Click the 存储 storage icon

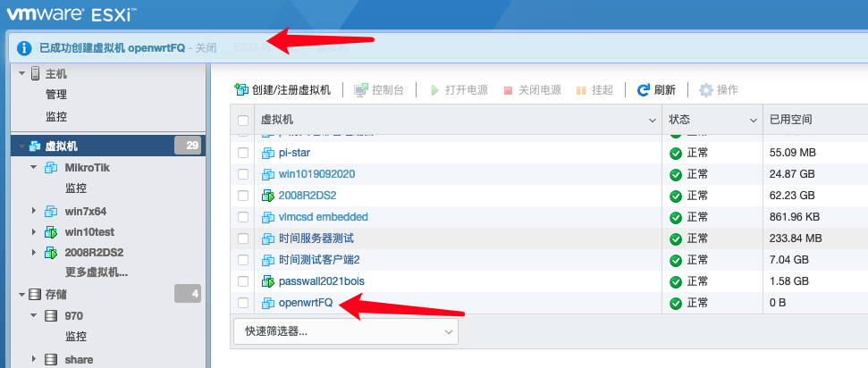tap(36, 295)
